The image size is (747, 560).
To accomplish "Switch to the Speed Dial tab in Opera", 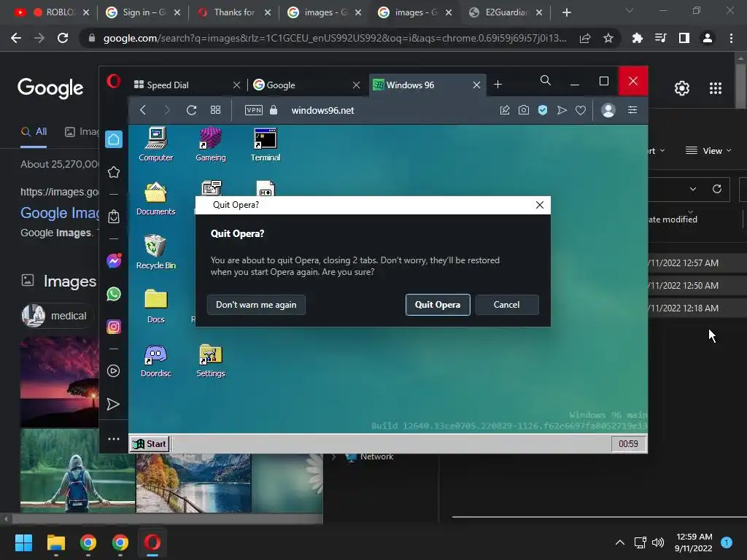I will click(x=186, y=85).
